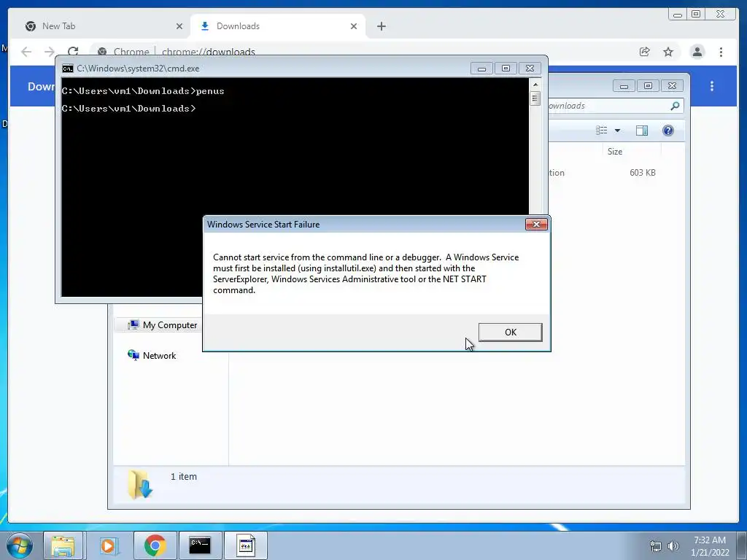Image resolution: width=747 pixels, height=560 pixels.
Task: Toggle the Explorer preview pane
Action: coord(642,131)
